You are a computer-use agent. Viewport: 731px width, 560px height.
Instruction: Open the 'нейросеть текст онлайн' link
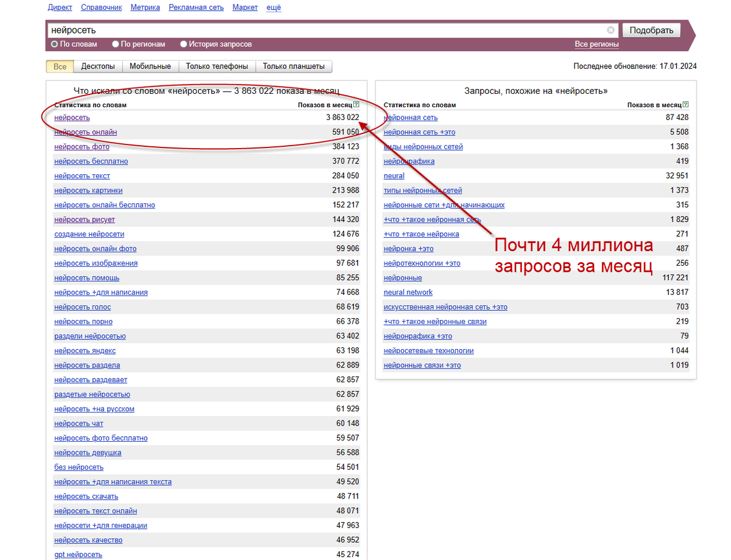96,511
